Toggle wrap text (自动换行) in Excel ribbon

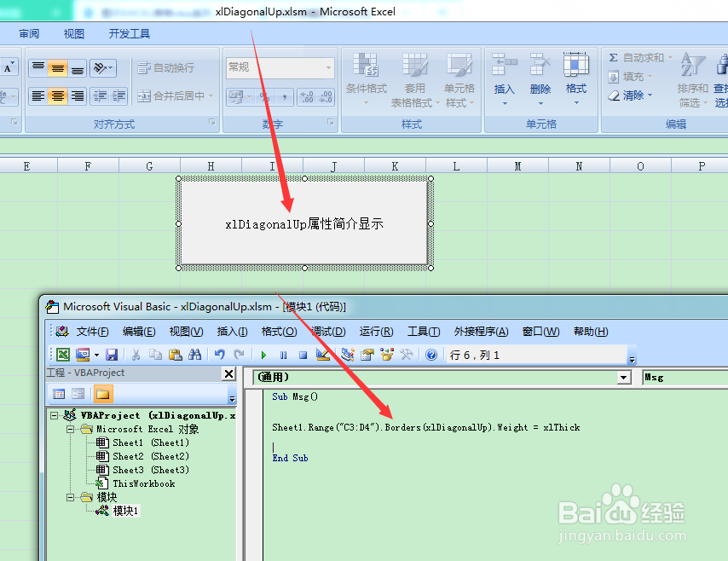coord(165,68)
